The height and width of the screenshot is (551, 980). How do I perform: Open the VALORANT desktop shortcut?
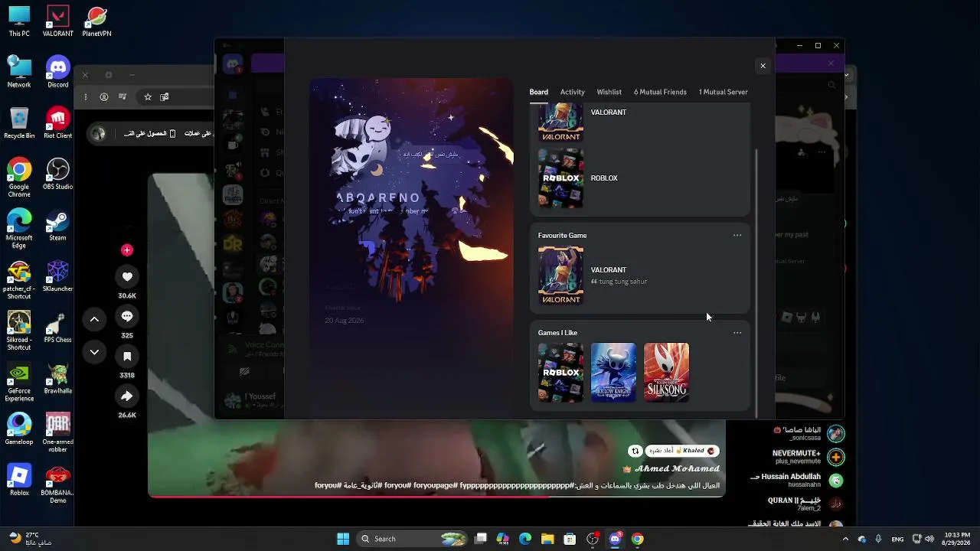[58, 21]
